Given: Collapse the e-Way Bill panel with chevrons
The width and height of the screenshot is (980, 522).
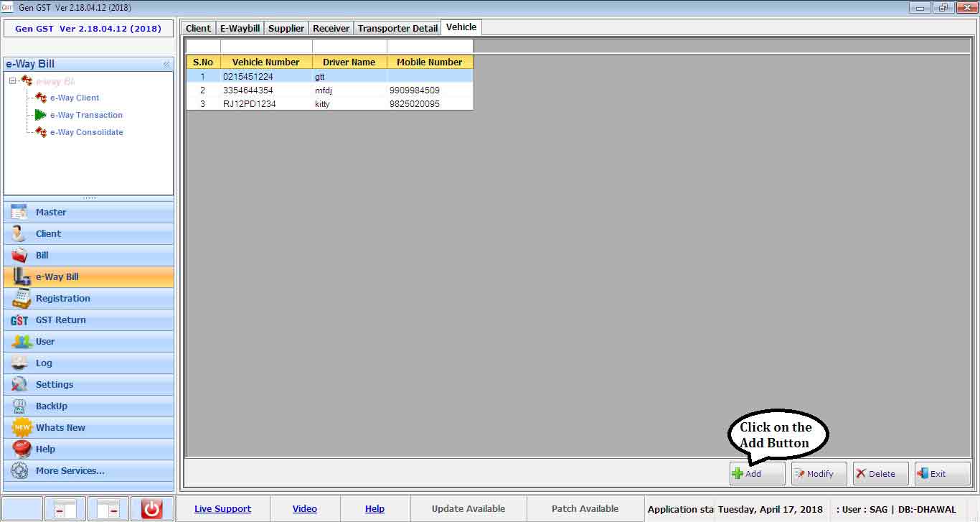Looking at the screenshot, I should [x=166, y=64].
